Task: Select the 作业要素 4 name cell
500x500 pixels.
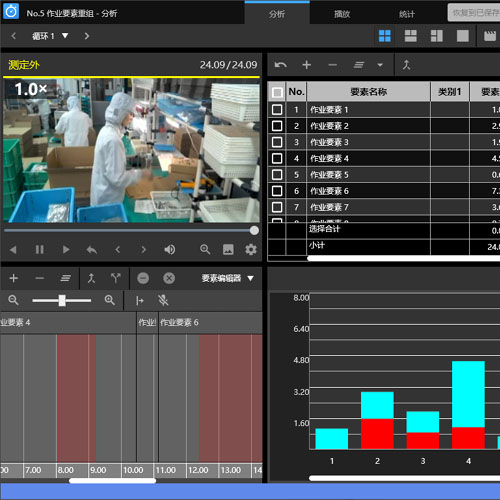Action: click(368, 158)
